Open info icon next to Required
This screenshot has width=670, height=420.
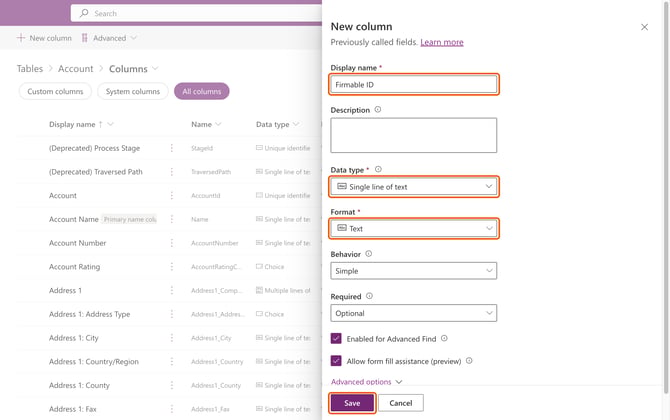click(x=369, y=296)
